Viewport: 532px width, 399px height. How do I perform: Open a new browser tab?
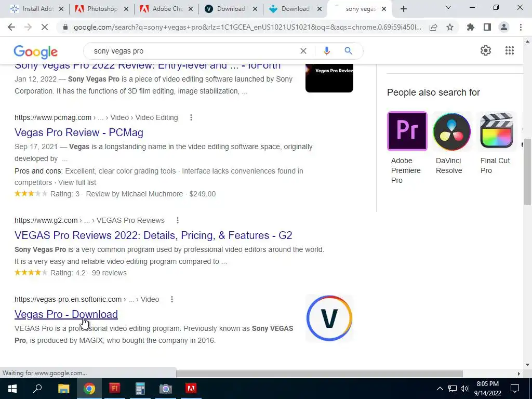tap(403, 9)
